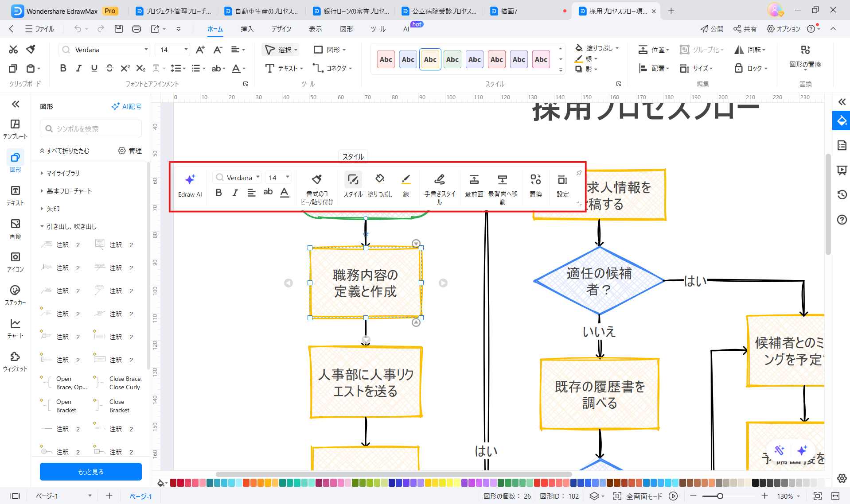Click the シンボルを検索 search field
This screenshot has width=850, height=504.
click(x=91, y=128)
